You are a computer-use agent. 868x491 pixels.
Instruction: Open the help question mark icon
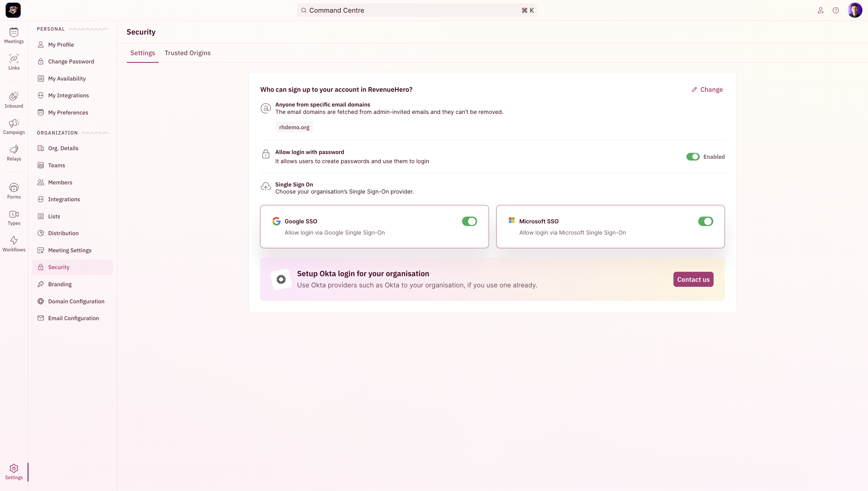(x=836, y=10)
